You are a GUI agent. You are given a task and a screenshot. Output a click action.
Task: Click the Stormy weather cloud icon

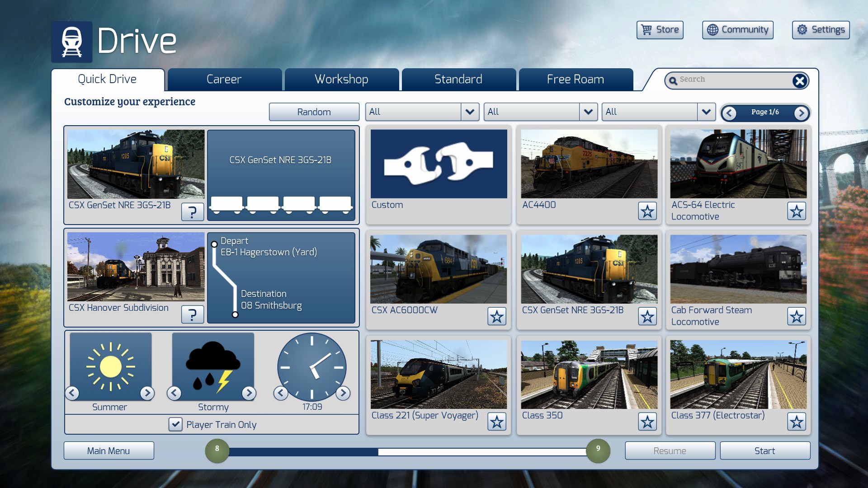pos(213,366)
